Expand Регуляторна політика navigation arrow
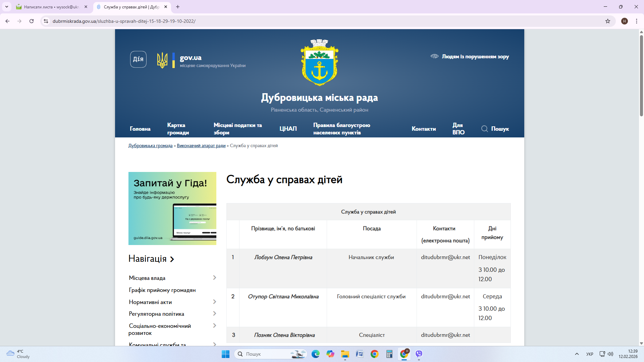Screen dimensions: 644x362 pyautogui.click(x=215, y=313)
